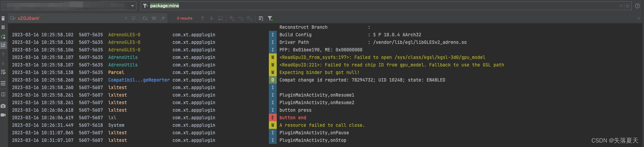Select the Driver Path log line

click(373, 42)
